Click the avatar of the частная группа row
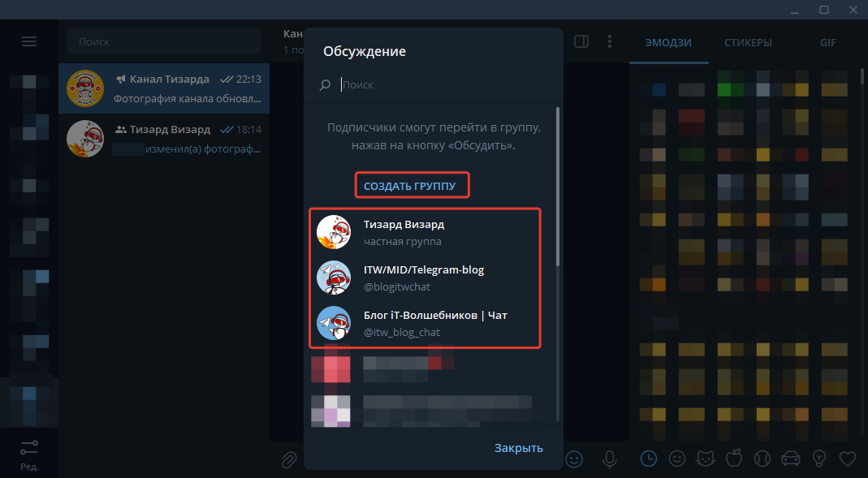Image resolution: width=868 pixels, height=478 pixels. tap(334, 232)
